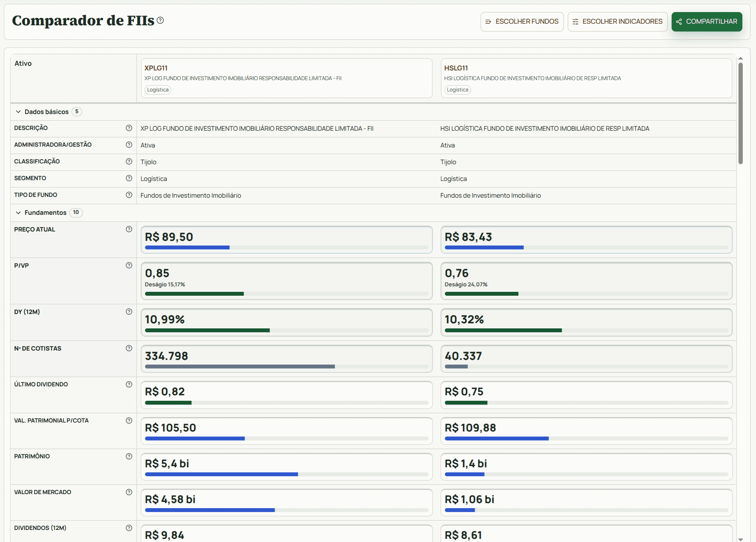The width and height of the screenshot is (756, 542).
Task: Click the scrollbar down arrow
Action: pyautogui.click(x=740, y=539)
